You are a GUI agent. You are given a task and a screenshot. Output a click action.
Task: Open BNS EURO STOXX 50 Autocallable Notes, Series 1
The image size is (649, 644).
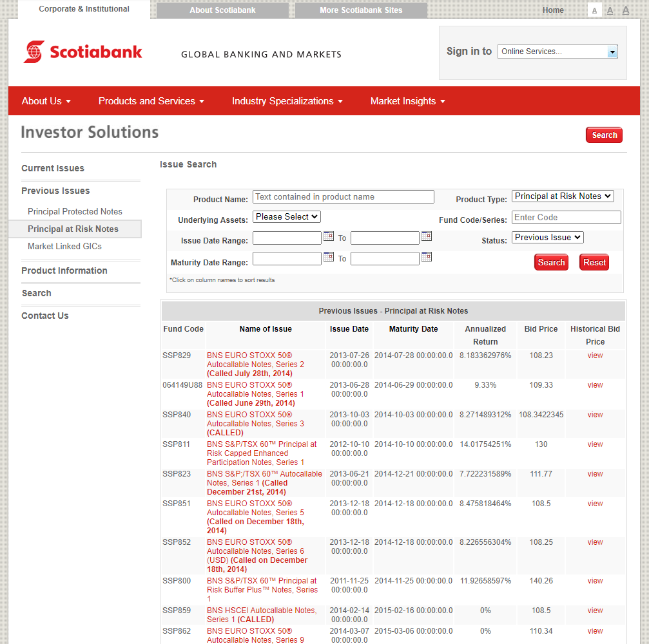[255, 393]
